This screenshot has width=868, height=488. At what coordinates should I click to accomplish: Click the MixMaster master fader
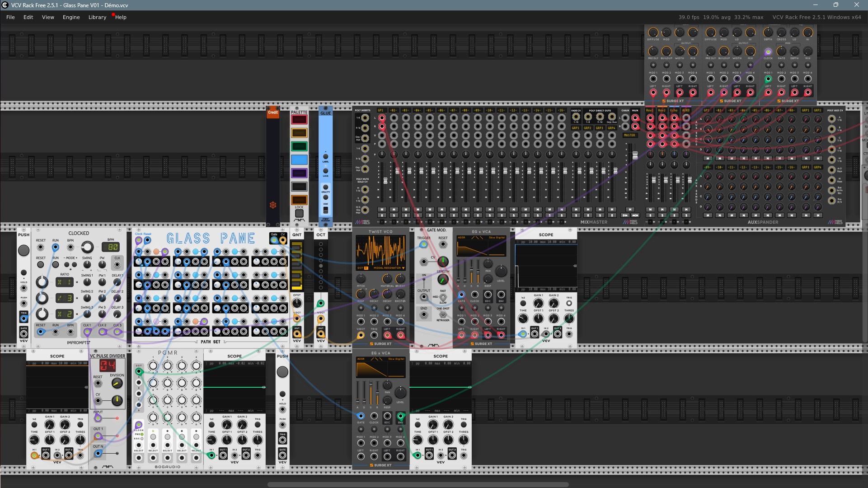point(635,155)
